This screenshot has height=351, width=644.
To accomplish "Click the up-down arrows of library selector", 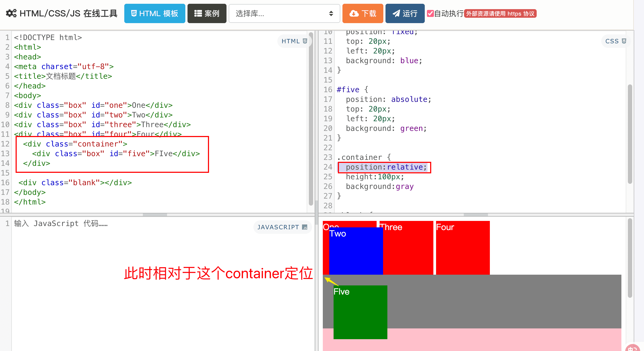I will [331, 13].
